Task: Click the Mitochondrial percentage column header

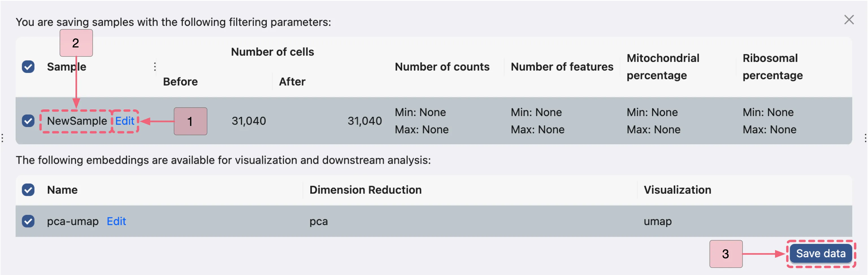Action: pos(663,67)
